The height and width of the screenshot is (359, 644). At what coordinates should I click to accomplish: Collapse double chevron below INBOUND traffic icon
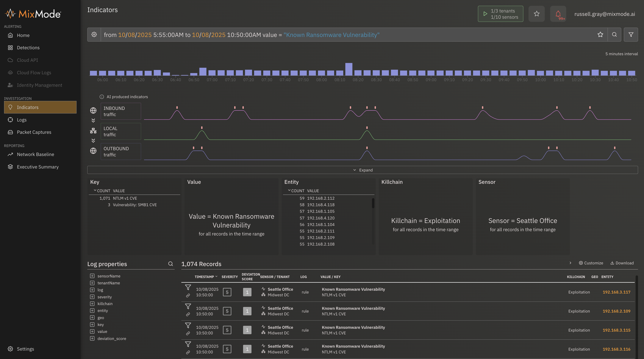93,121
